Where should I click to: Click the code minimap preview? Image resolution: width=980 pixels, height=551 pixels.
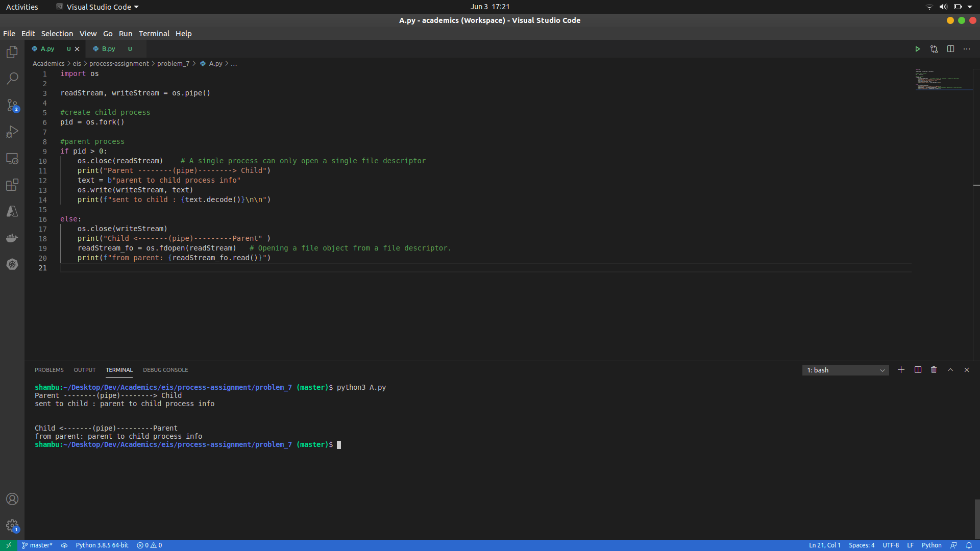[x=938, y=80]
